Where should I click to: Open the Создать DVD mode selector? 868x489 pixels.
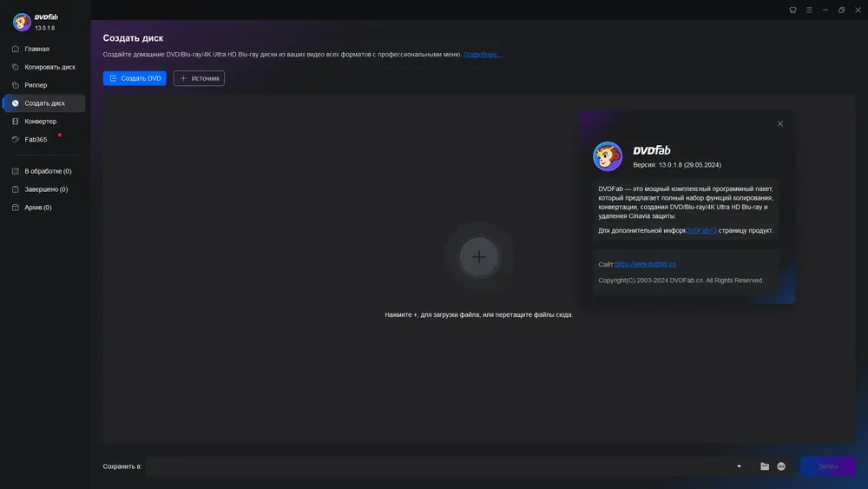coord(135,78)
